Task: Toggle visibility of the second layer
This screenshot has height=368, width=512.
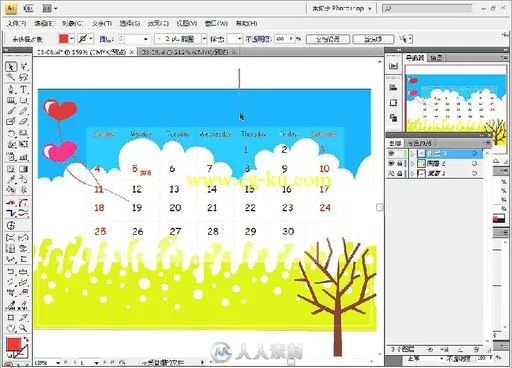Action: point(391,163)
